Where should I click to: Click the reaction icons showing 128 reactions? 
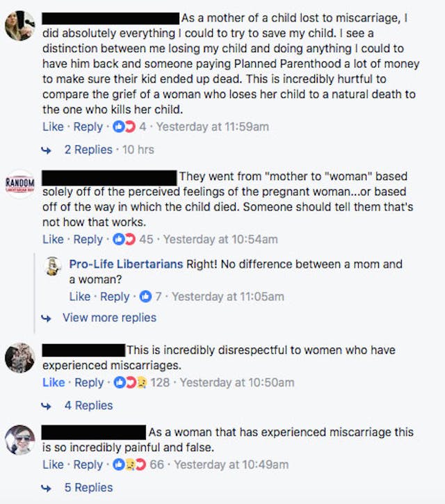[x=131, y=382]
